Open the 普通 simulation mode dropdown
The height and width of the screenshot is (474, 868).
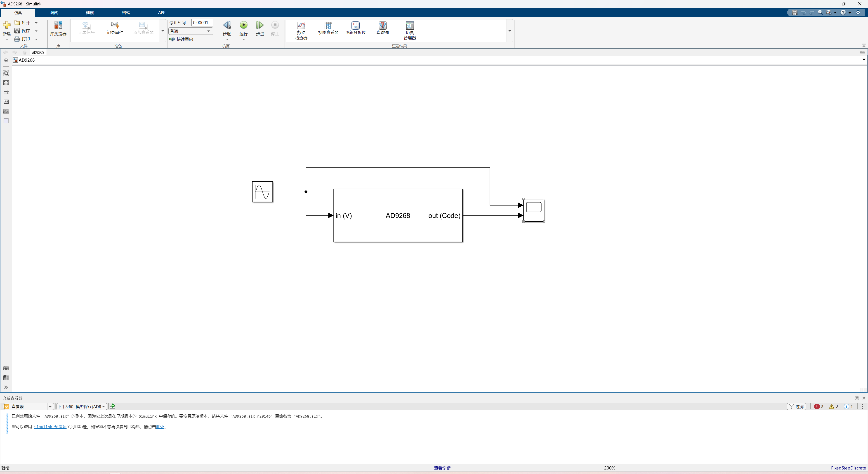[x=191, y=31]
